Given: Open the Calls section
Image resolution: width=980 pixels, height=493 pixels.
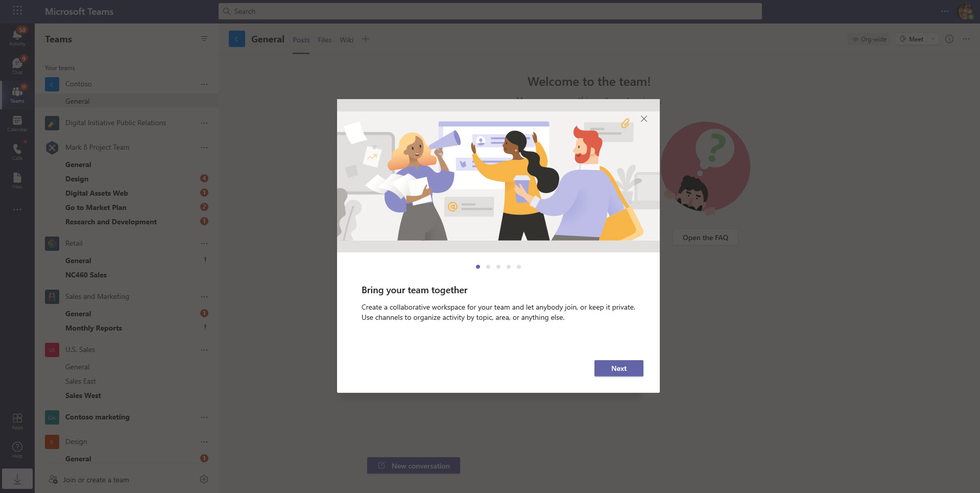Looking at the screenshot, I should 17,151.
